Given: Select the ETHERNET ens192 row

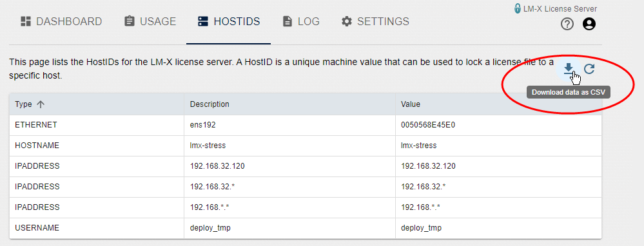Looking at the screenshot, I should pos(305,125).
